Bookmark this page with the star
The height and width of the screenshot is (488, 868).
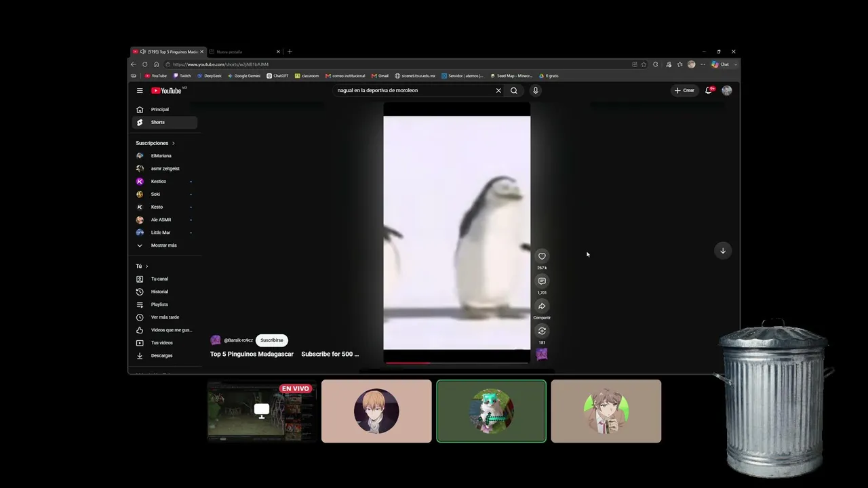click(x=644, y=64)
